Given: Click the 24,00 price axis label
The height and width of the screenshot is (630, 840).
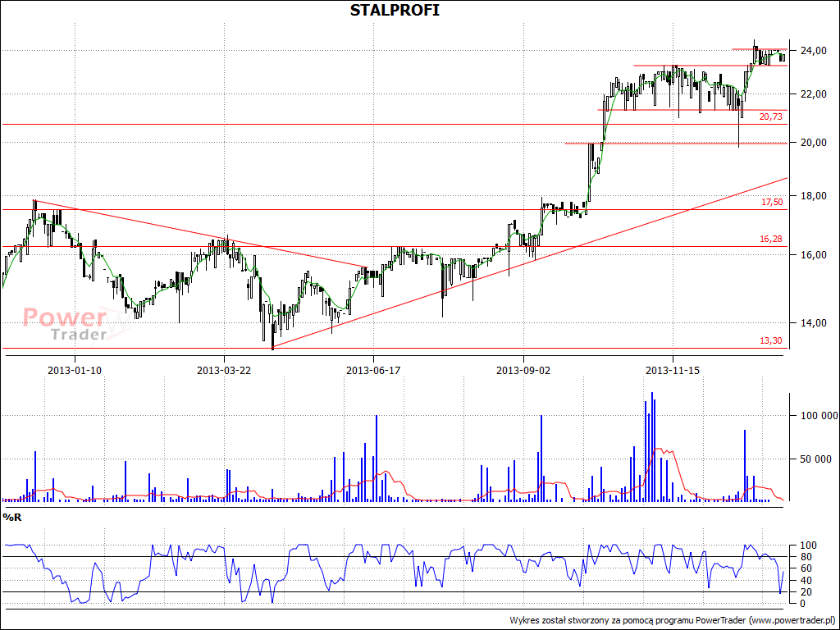Looking at the screenshot, I should coord(812,51).
